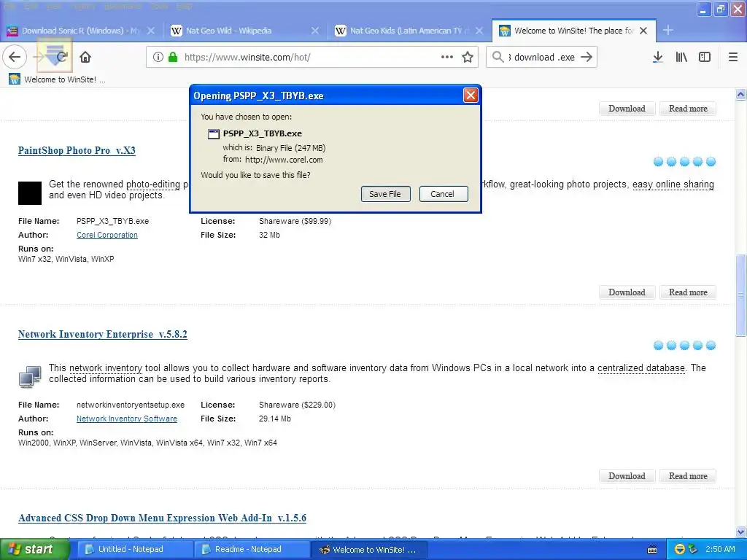Viewport: 747px width, 560px height.
Task: Click the centralized database underlined keyword
Action: pyautogui.click(x=641, y=368)
